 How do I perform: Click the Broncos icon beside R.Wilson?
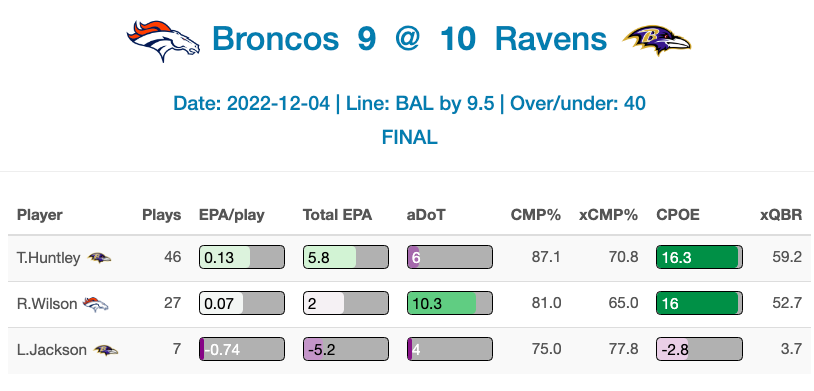point(96,304)
